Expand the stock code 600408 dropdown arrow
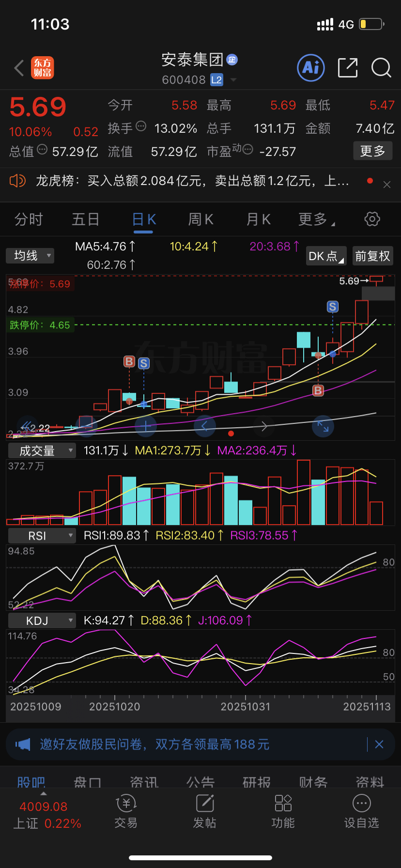401x868 pixels. [x=233, y=80]
